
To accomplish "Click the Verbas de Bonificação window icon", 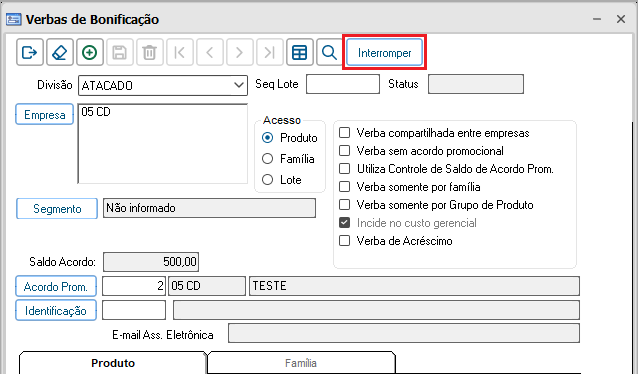I will (x=13, y=19).
